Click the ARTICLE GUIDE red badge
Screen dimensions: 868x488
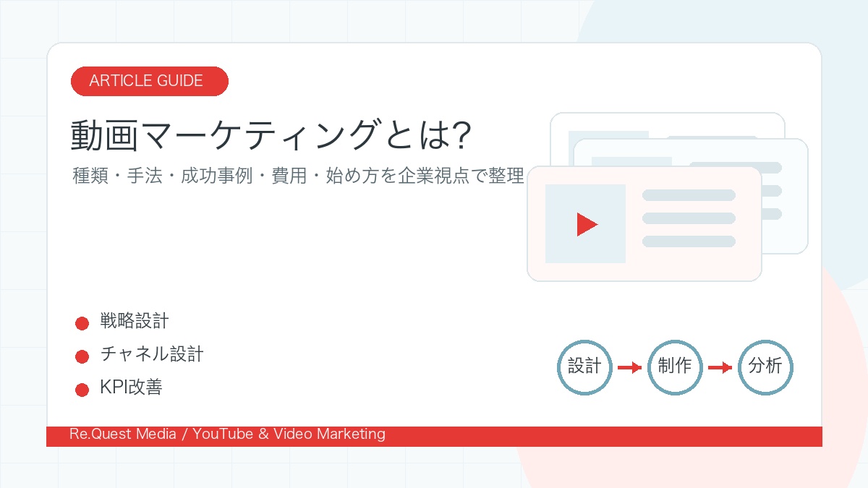coord(150,81)
